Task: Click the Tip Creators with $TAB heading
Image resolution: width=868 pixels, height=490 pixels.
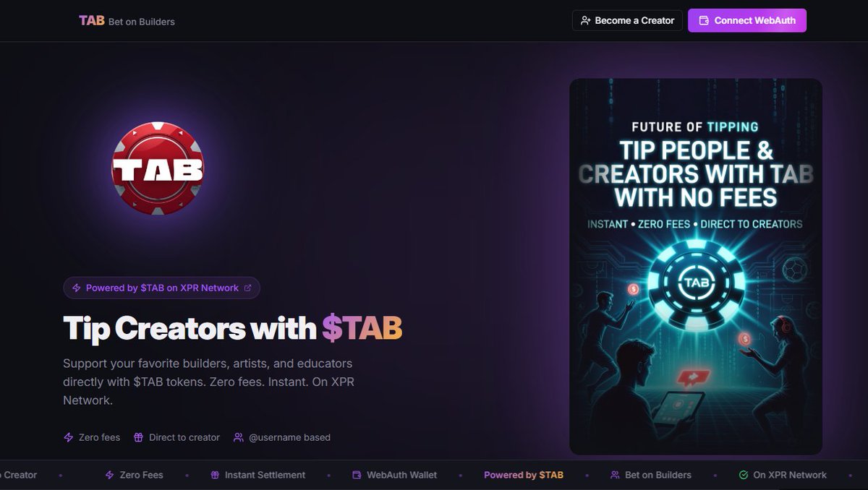Action: coord(232,328)
